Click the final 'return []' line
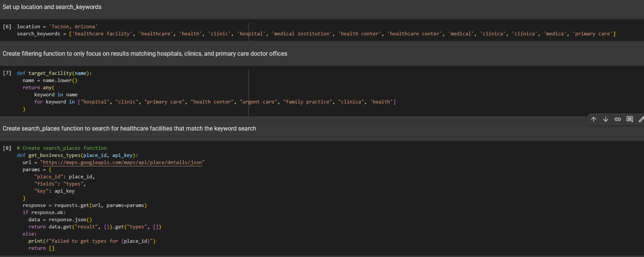 coord(41,248)
